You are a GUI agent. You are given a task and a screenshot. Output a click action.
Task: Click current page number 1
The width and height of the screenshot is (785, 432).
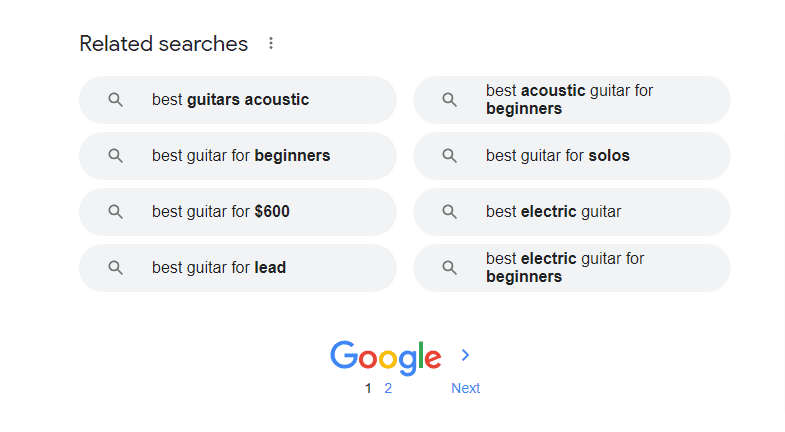point(368,388)
